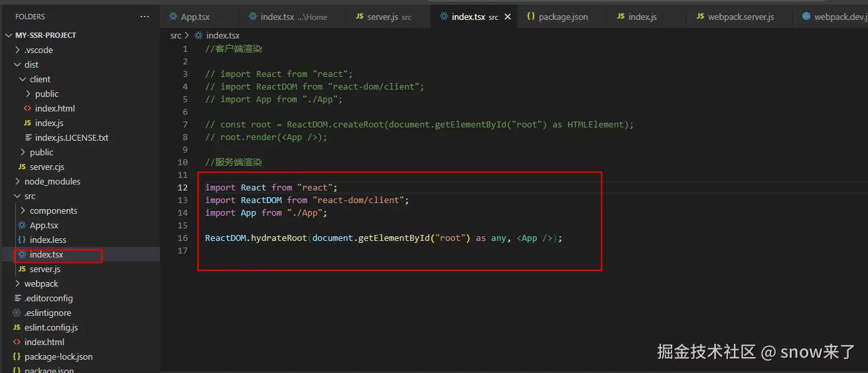Collapse the src folder chevron
Screen dimensions: 868x373
pos(17,196)
